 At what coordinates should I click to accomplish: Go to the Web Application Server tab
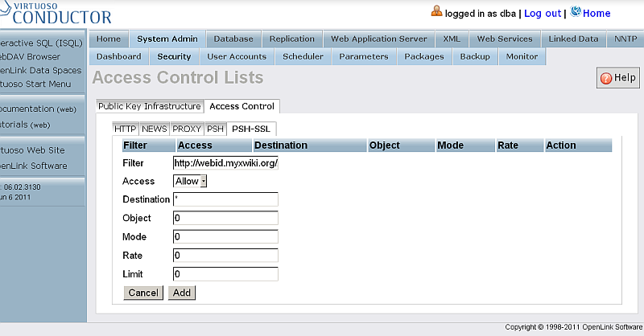[x=378, y=39]
